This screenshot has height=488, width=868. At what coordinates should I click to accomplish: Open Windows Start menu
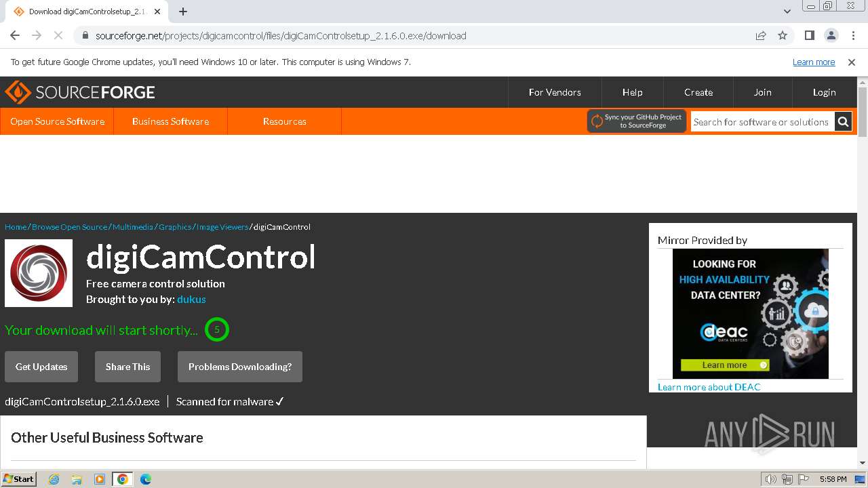pos(19,479)
